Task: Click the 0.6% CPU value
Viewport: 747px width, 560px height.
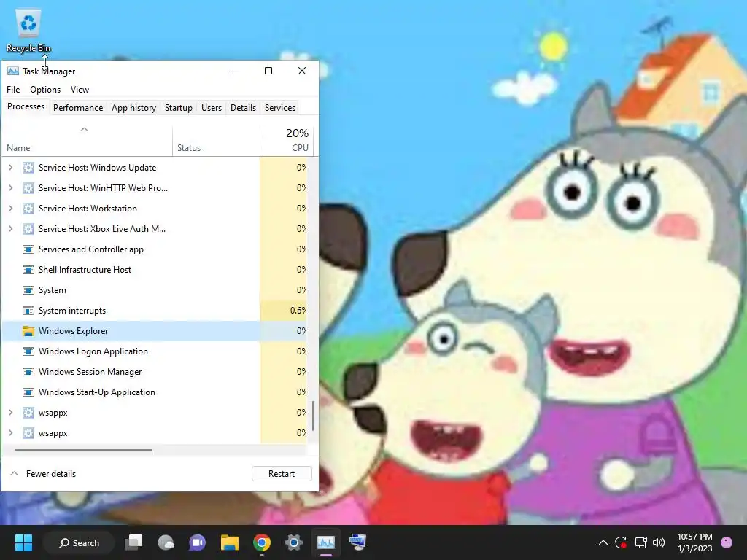Action: [298, 311]
